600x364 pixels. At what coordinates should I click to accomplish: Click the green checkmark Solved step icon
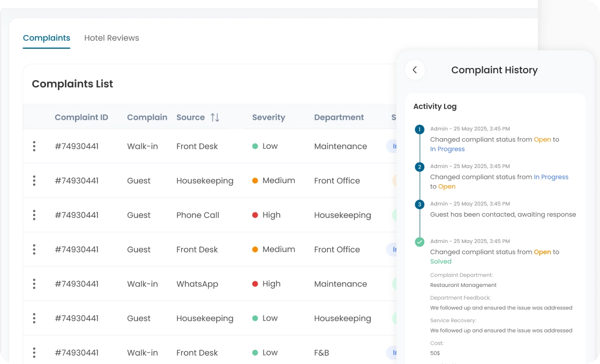click(x=419, y=242)
